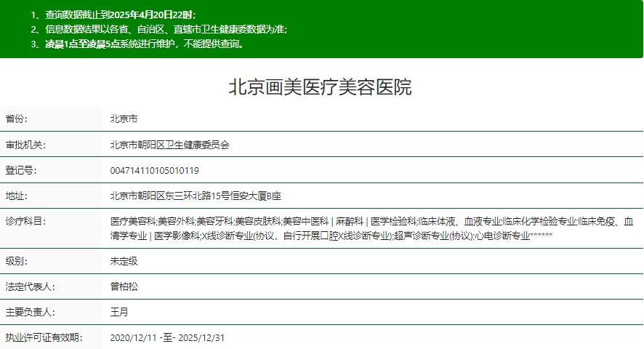Viewport: 644px width, 349px height.
Task: Select the level value 未定级
Action: click(124, 261)
